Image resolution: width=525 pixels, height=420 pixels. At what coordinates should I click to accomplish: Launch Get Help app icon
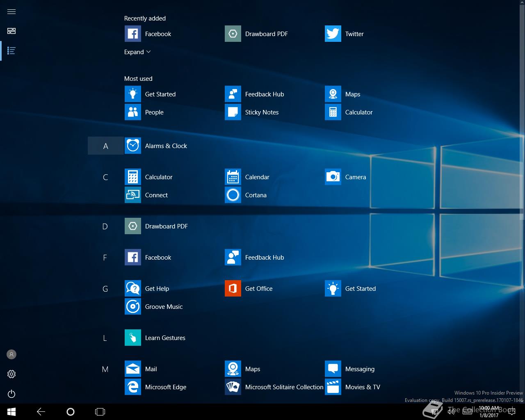(x=133, y=288)
